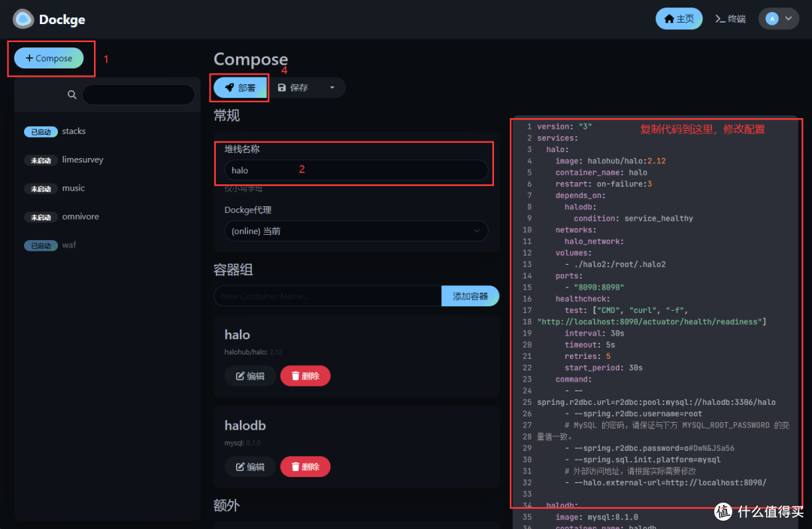Click the search magnifier icon in sidebar
812x529 pixels.
(71, 94)
